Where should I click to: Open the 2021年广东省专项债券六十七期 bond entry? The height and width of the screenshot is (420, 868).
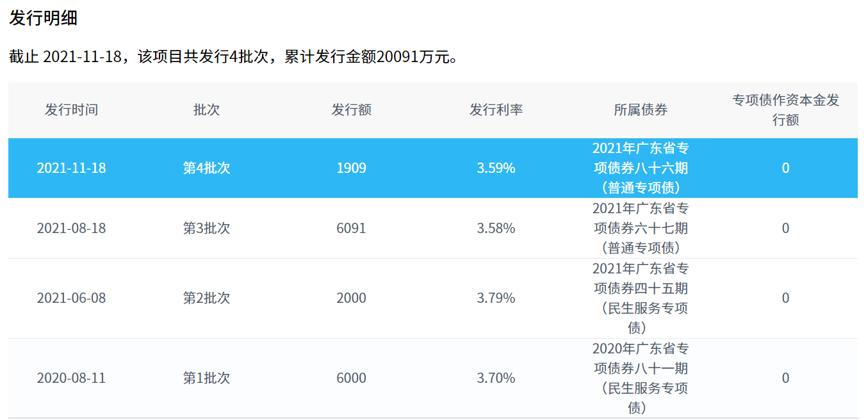click(x=640, y=228)
